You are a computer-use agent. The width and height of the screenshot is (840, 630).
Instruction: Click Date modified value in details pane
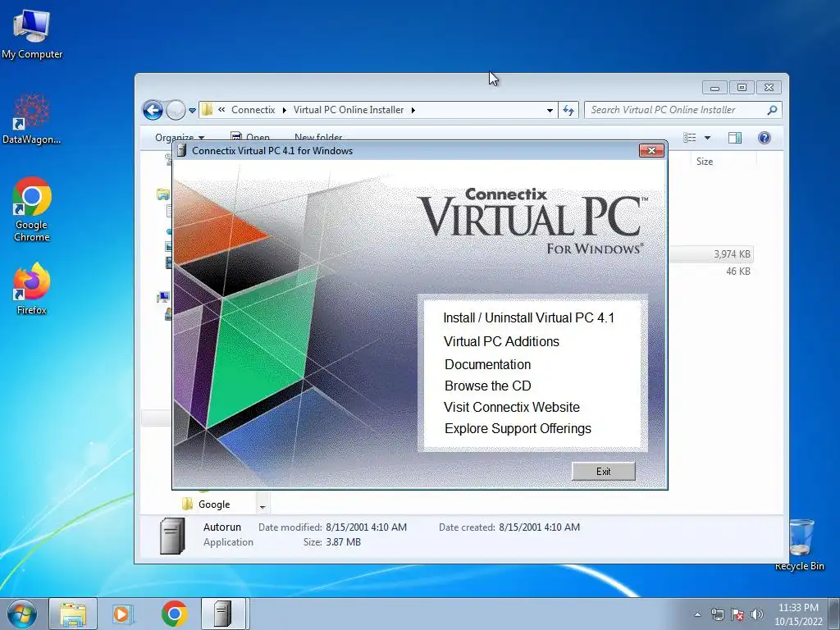(x=366, y=527)
